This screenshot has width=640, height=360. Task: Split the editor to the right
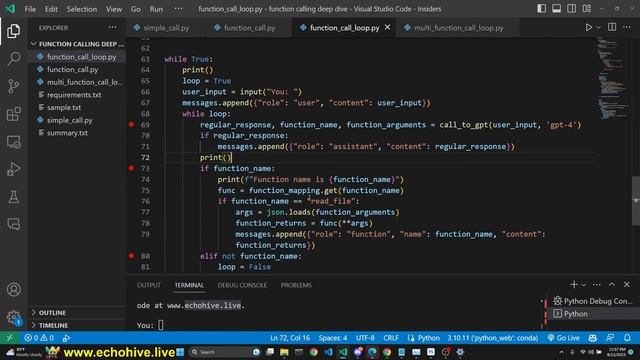pos(612,27)
